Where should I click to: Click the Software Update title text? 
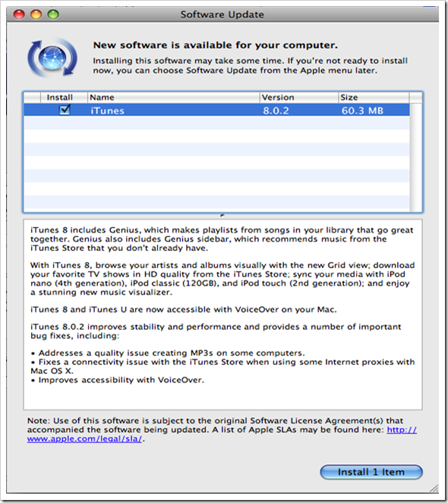pos(222,14)
